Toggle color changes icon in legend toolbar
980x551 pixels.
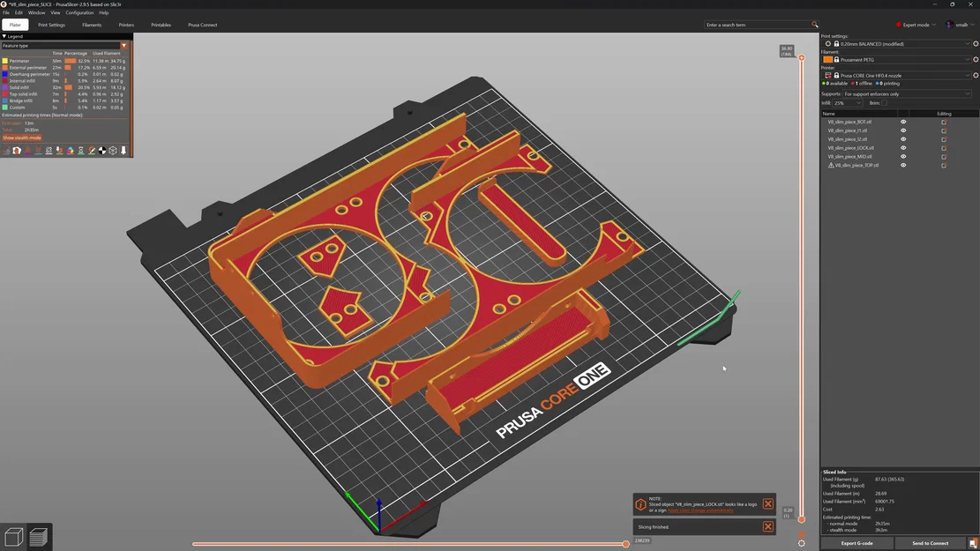coord(70,151)
